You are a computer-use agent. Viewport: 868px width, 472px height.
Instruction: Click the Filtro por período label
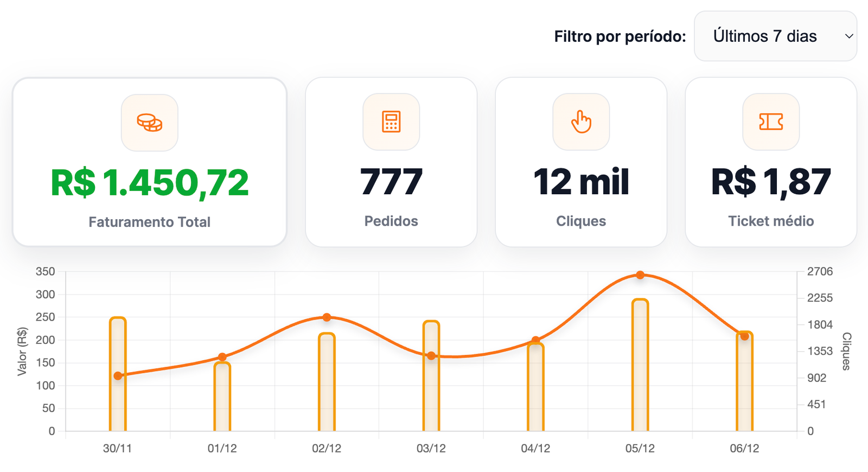[620, 36]
